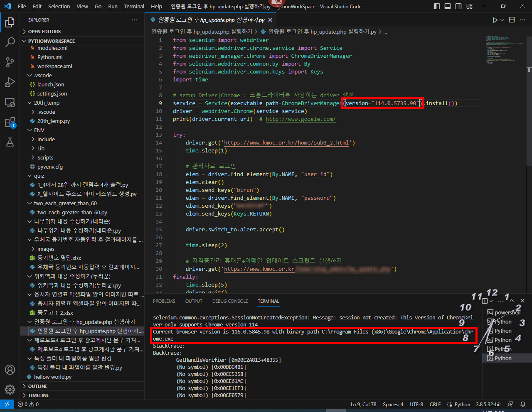Change UTF-8 encoding in status bar

(x=416, y=404)
